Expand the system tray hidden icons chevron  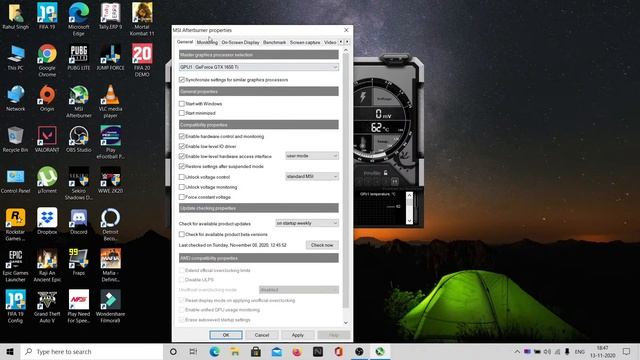coord(517,351)
